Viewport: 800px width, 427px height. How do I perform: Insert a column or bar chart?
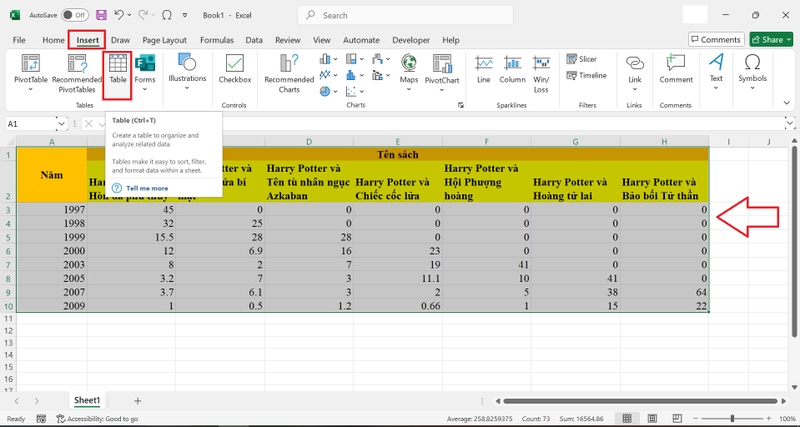click(x=328, y=59)
